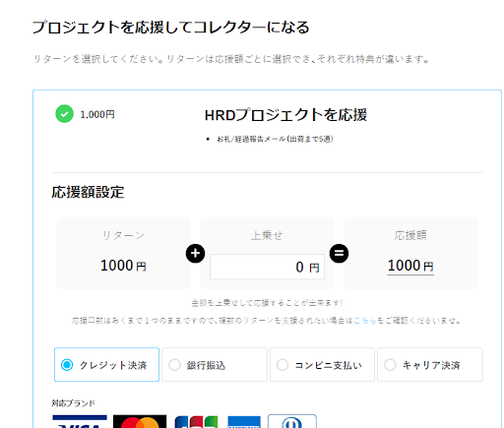Select キャリア決済 payment method
Image resolution: width=504 pixels, height=428 pixels.
[x=430, y=365]
